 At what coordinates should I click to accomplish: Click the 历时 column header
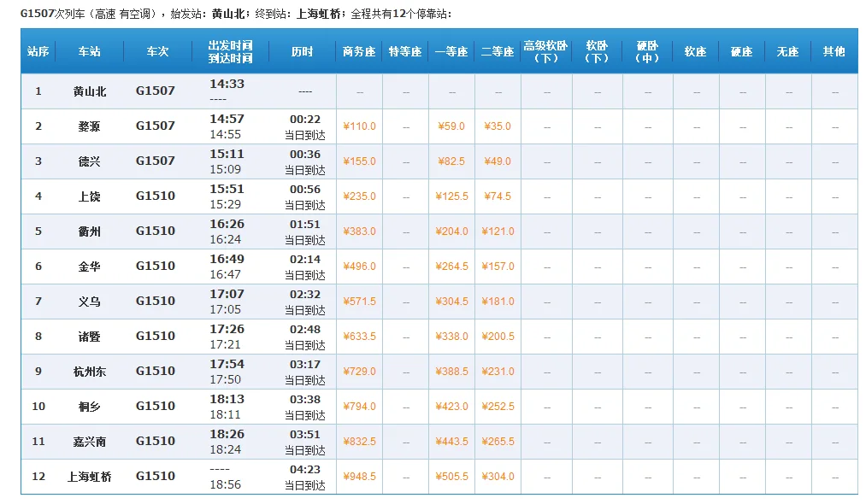[304, 51]
